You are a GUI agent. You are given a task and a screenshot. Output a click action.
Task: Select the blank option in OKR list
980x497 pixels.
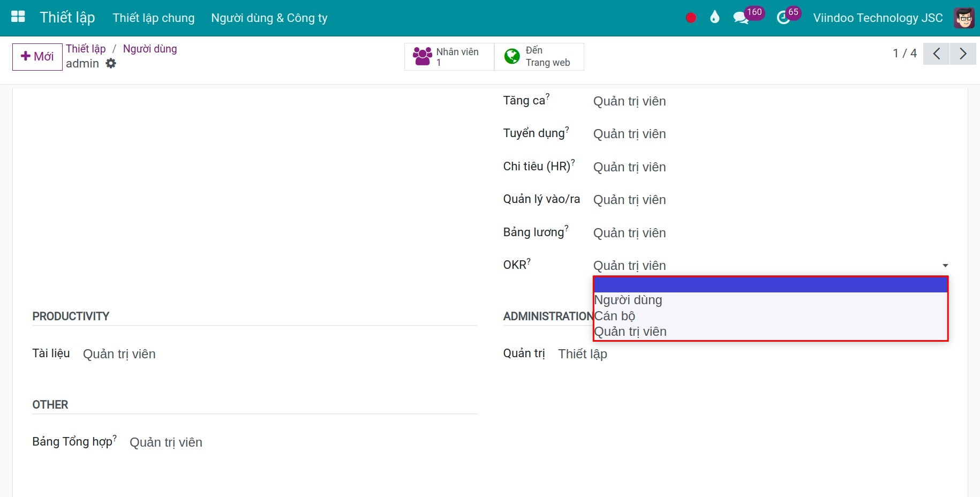click(771, 284)
